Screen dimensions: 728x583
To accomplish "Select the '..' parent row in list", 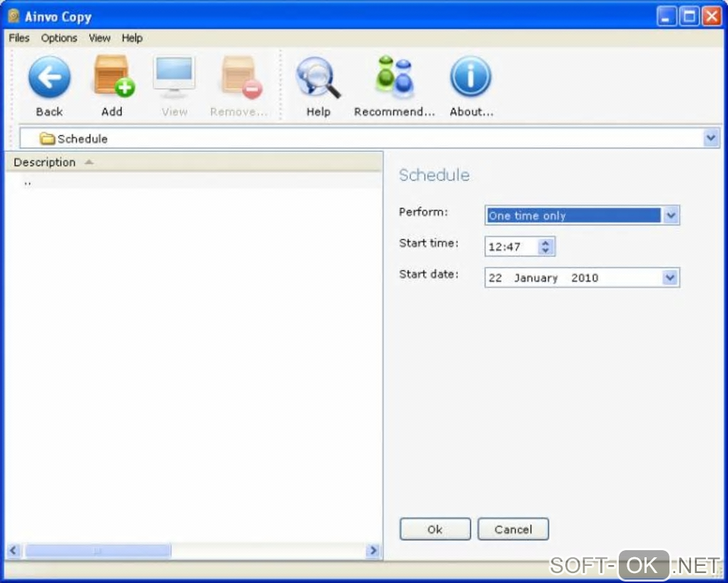I will (x=194, y=183).
